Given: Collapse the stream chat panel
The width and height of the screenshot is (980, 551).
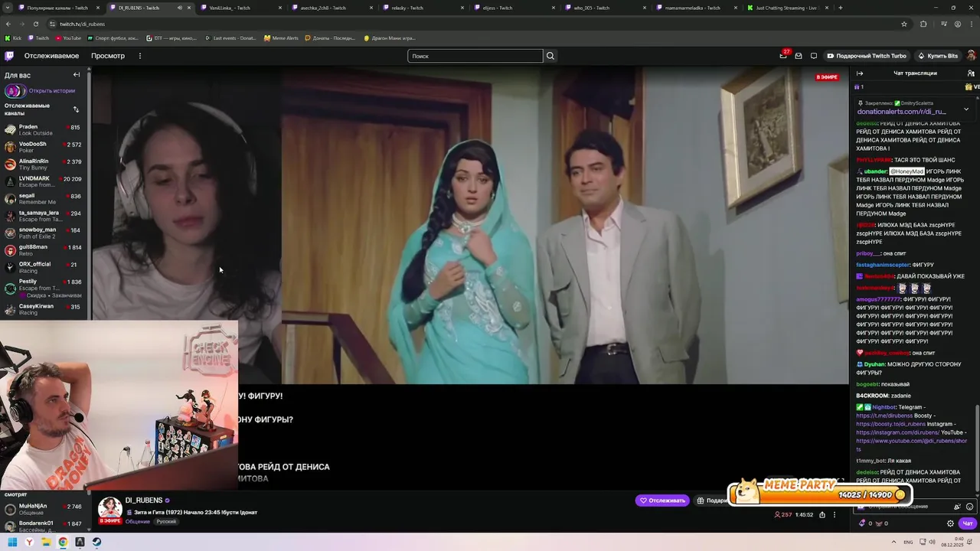Looking at the screenshot, I should pos(860,73).
